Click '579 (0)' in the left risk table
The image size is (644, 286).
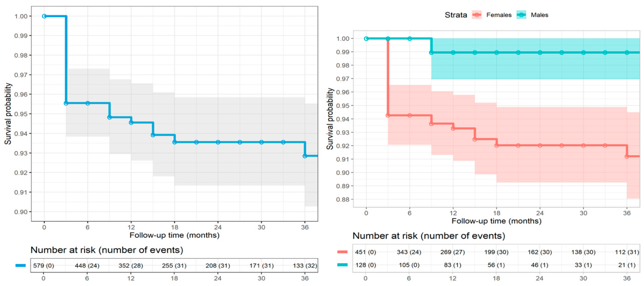coord(43,266)
